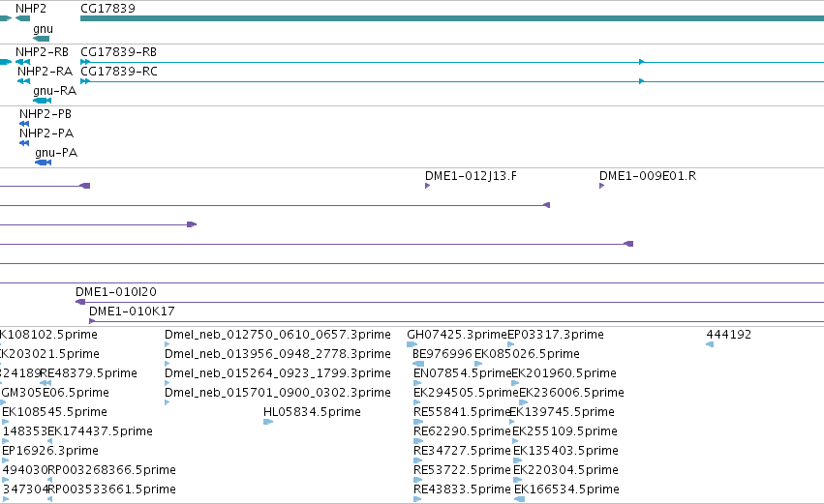824x504 pixels.
Task: Click the RE55841.5prime EST label
Action: (x=462, y=412)
